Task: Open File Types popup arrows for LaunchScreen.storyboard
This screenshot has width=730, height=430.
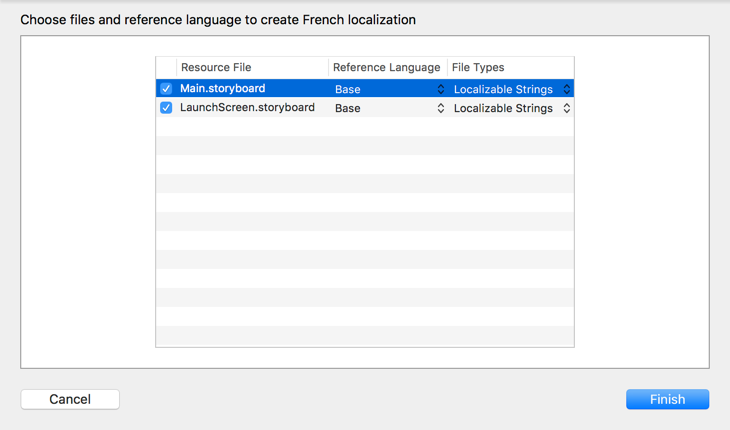Action: coord(566,108)
